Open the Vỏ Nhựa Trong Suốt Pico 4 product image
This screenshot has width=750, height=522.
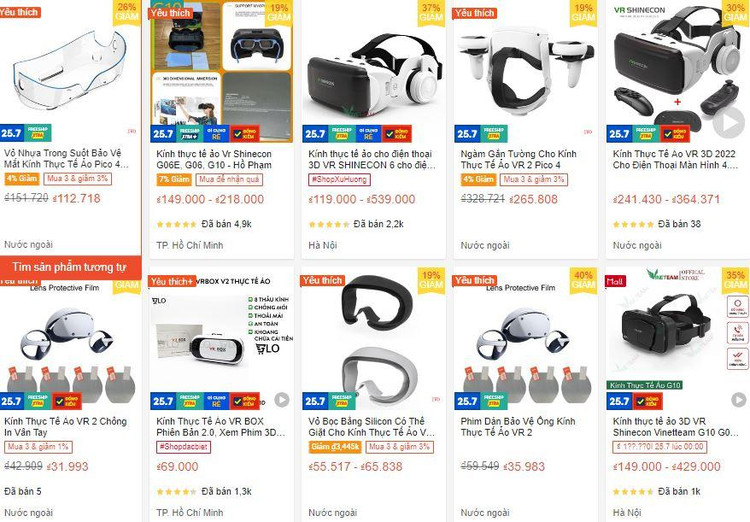click(x=70, y=69)
